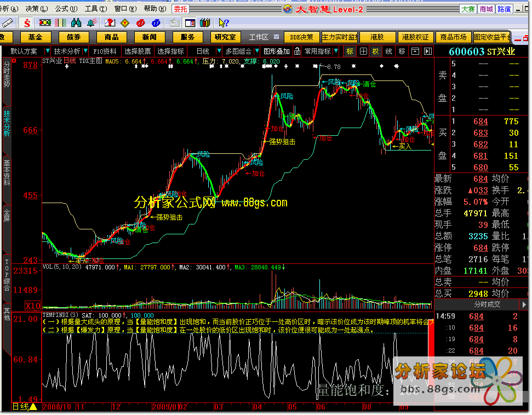The image size is (532, 415).
Task: Click the 图形叠加 overlay button
Action: click(277, 51)
